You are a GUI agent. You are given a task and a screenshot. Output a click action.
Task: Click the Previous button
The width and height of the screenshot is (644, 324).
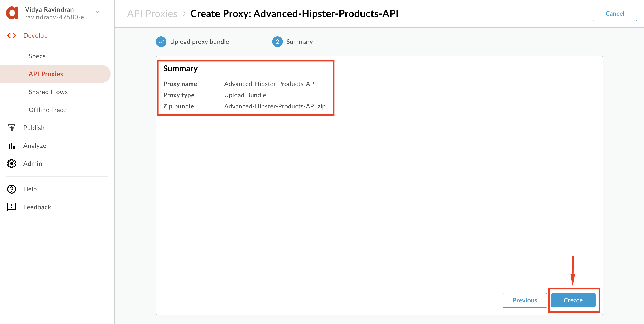[x=525, y=300]
